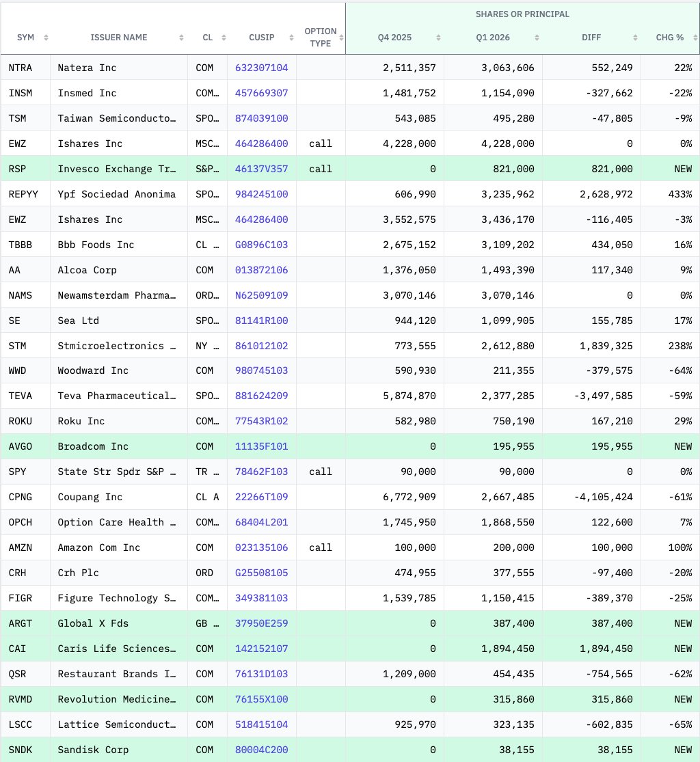The image size is (700, 762).
Task: Select Teva Q4 2025 value 5,874,870
Action: pos(409,396)
